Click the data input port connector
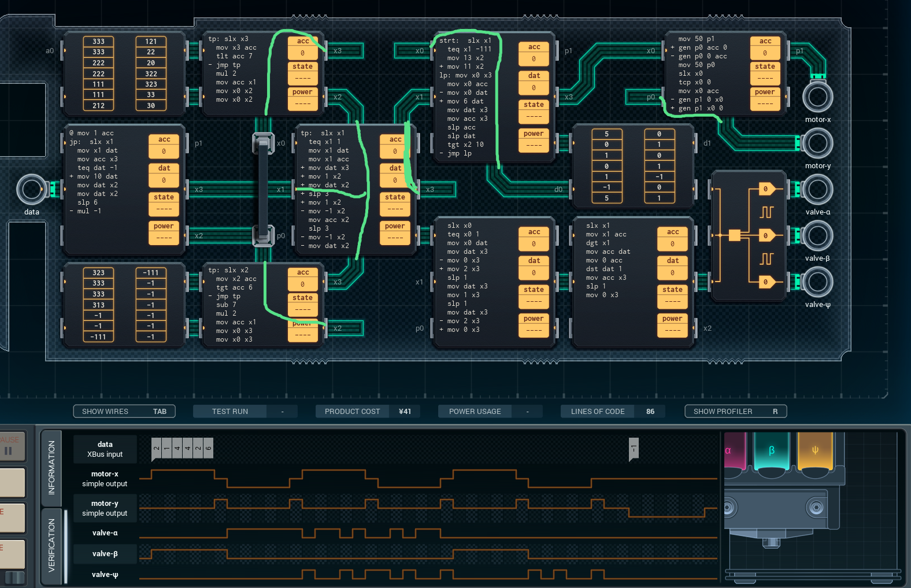The width and height of the screenshot is (911, 588). tap(31, 189)
